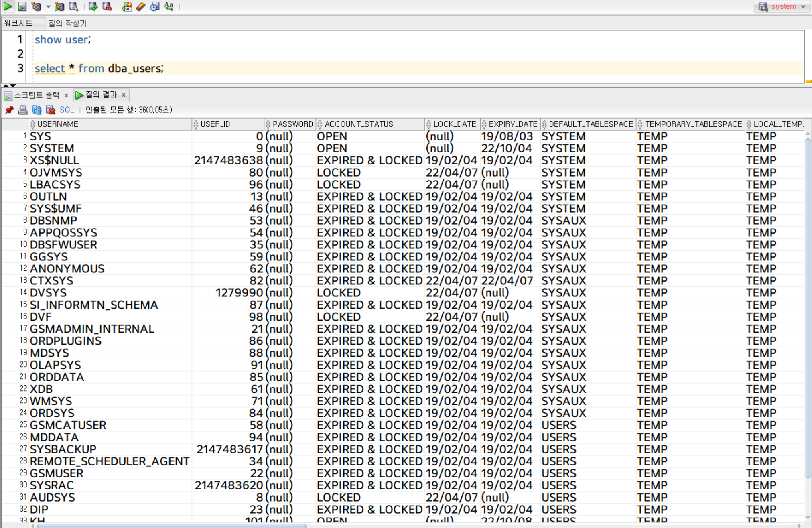Image resolution: width=812 pixels, height=528 pixels.
Task: Click the blue SQL link
Action: click(67, 110)
